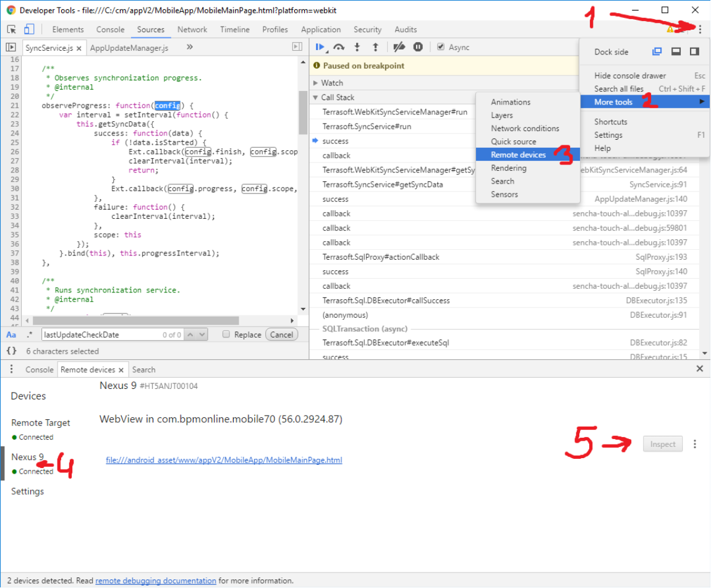Viewport: 711px width, 588px height.
Task: Choose Search all files menu item
Action: tap(645, 89)
